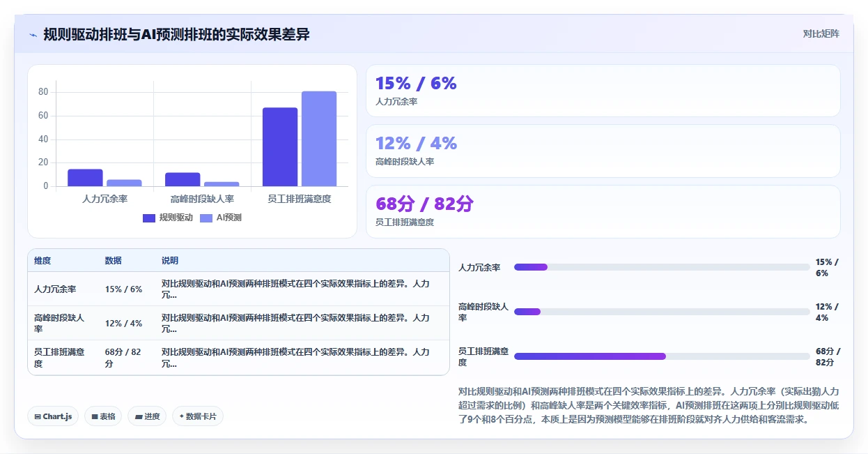Select the 68分 / 82分 stat card value

424,204
